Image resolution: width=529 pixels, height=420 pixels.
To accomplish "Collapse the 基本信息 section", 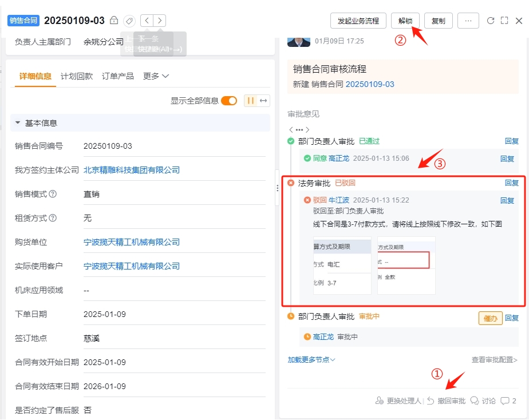I will 18,122.
